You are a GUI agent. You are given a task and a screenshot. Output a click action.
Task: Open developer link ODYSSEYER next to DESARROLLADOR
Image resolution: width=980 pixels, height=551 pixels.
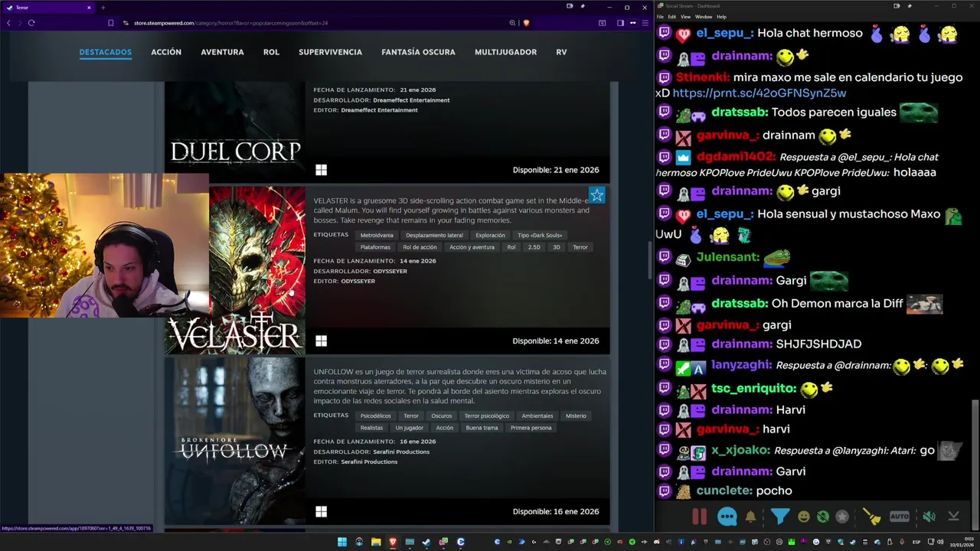click(390, 271)
